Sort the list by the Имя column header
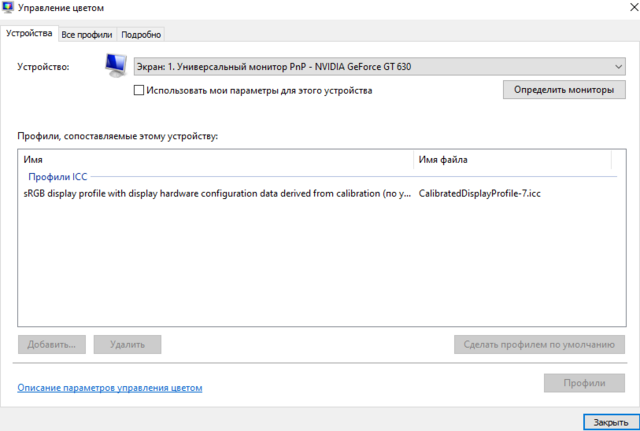Viewport: 640px width, 431px height. click(x=215, y=159)
